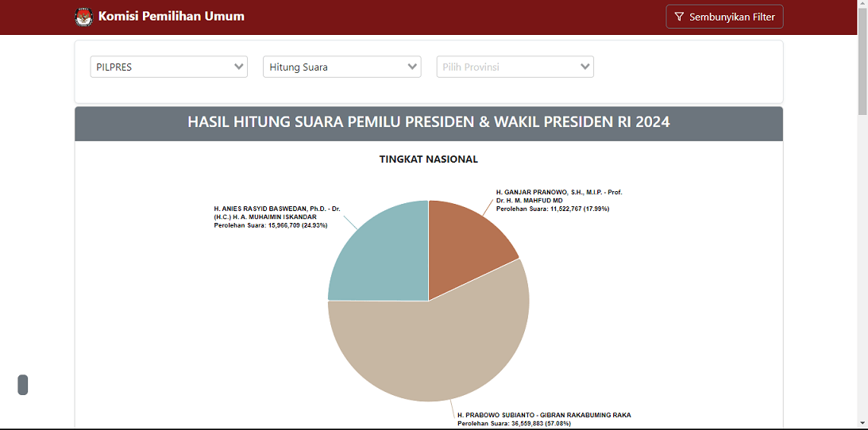Viewport: 868px width, 430px height.
Task: Click the chevron arrow of the PILPRES dropdown
Action: click(x=238, y=67)
